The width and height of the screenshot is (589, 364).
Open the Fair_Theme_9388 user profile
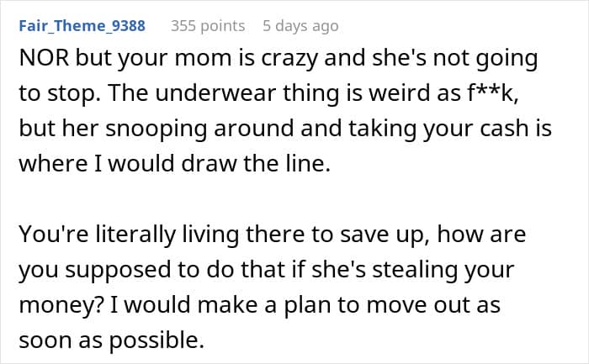(82, 26)
